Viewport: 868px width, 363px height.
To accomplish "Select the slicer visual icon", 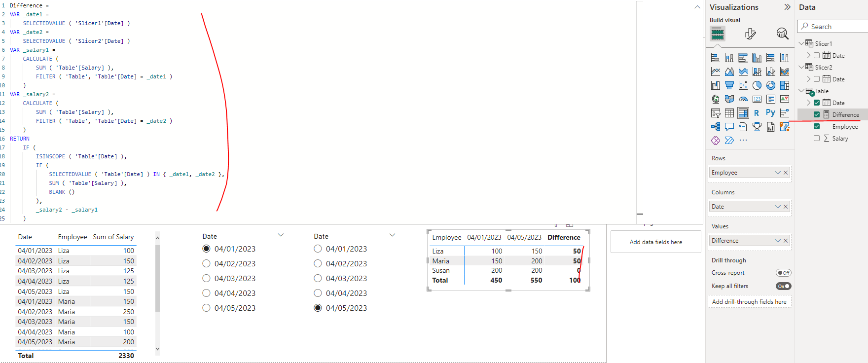I will [x=716, y=113].
